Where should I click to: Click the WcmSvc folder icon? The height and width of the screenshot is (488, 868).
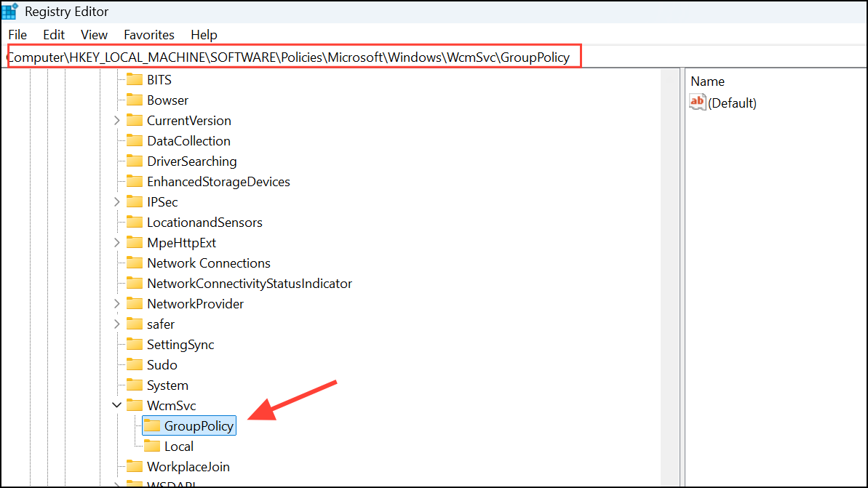[135, 406]
